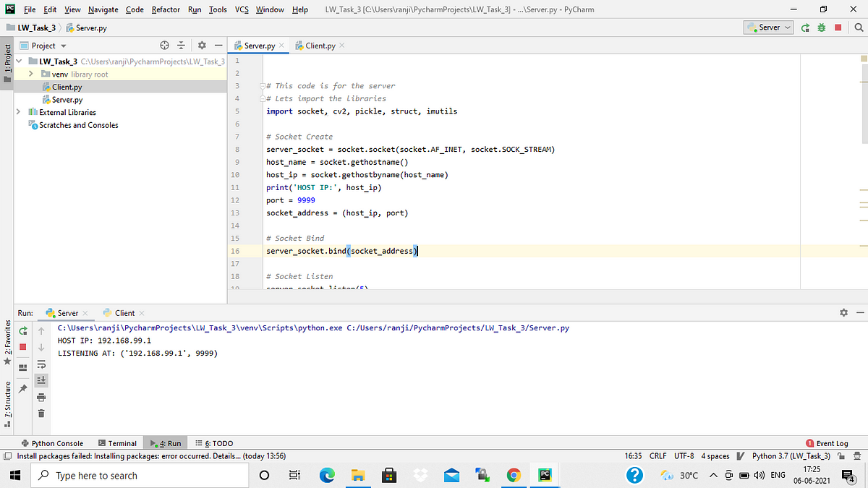The width and height of the screenshot is (868, 488).
Task: Click the LW_Task_3 breadcrumb
Action: coord(31,27)
